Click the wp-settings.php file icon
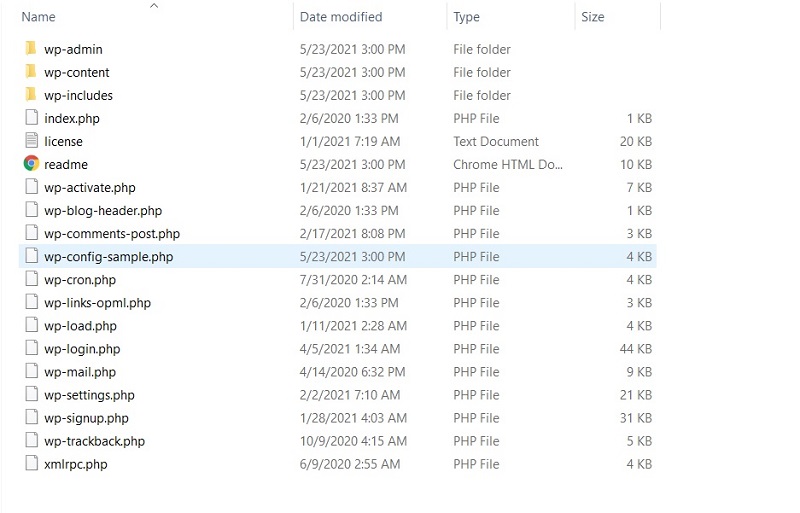800x513 pixels. click(32, 394)
